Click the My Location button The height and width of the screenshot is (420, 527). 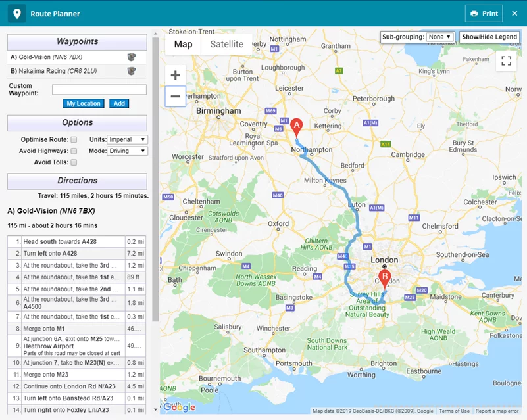pos(84,103)
